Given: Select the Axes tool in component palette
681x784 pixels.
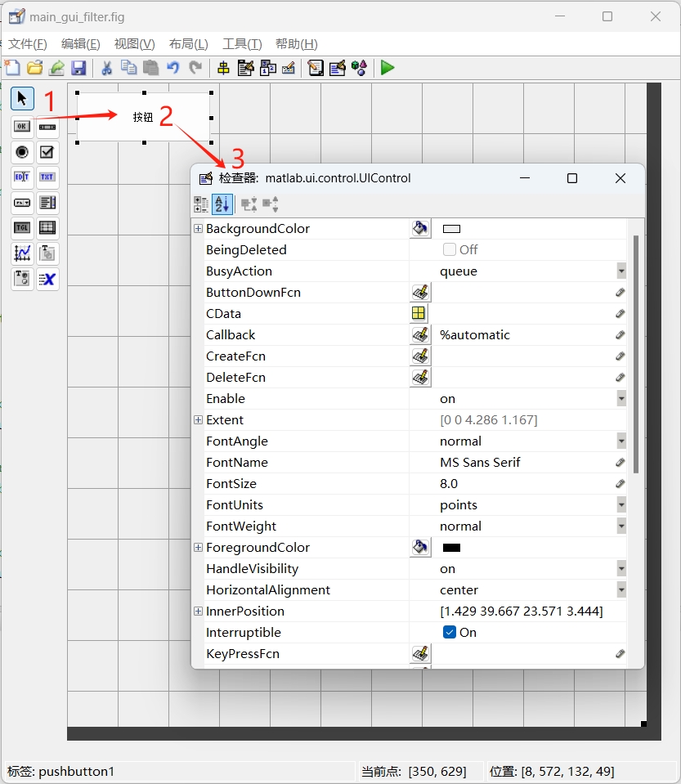Looking at the screenshot, I should pos(22,253).
